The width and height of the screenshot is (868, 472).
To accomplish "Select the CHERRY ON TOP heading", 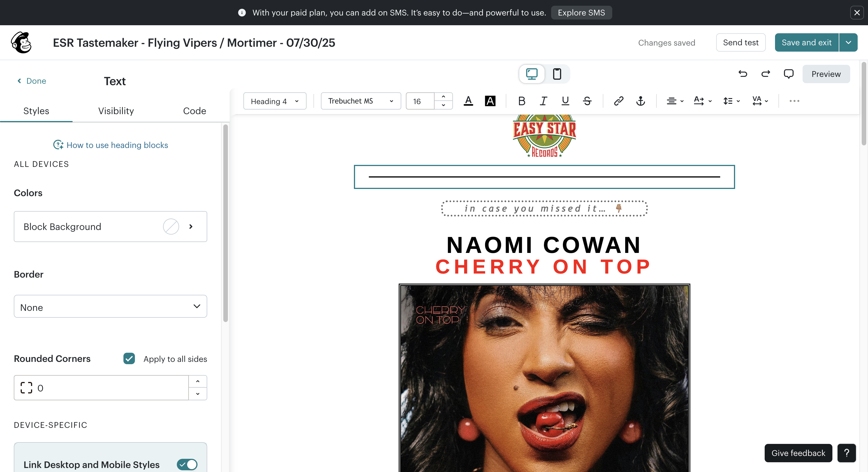I will [543, 267].
